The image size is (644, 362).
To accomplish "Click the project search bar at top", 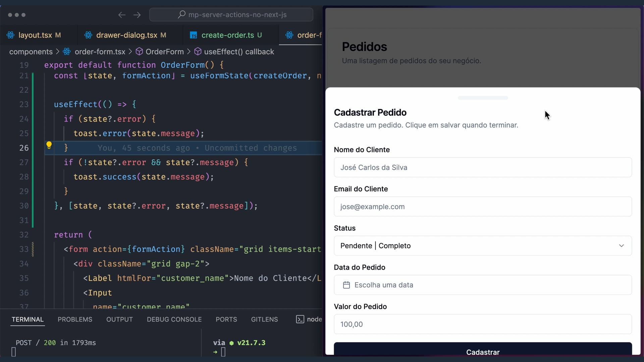I will tap(231, 15).
